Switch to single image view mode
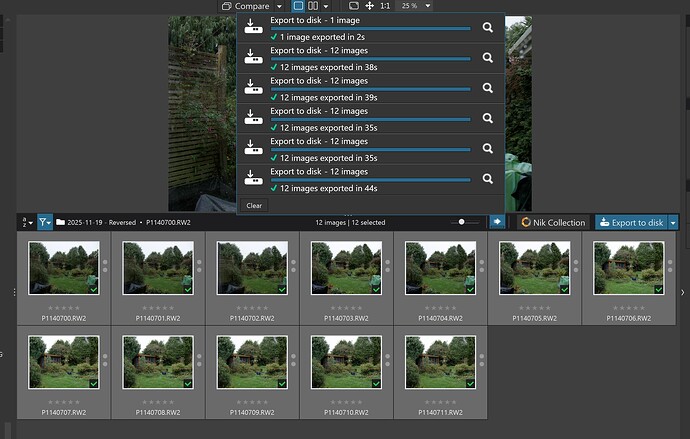This screenshot has height=439, width=690. click(x=299, y=6)
